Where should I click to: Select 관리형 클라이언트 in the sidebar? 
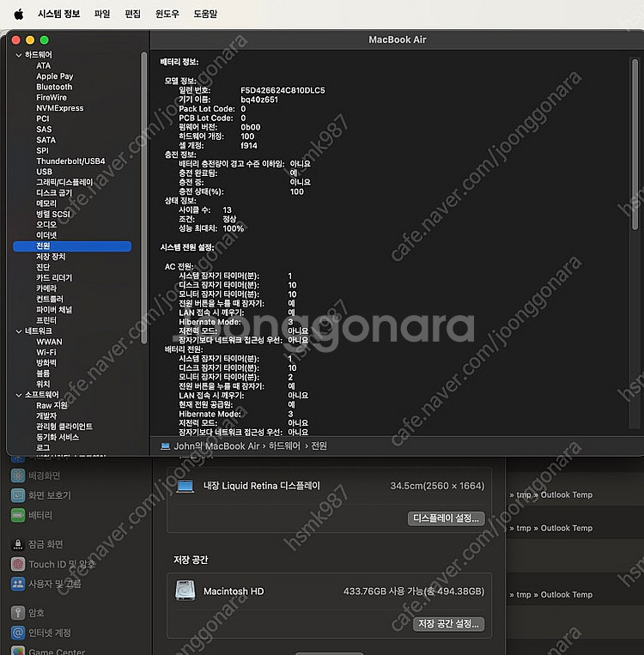tap(64, 427)
